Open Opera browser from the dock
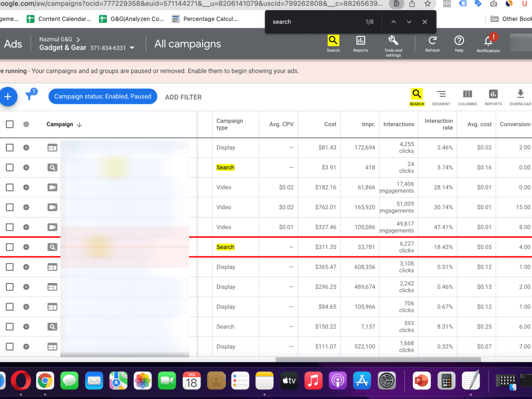532x399 pixels. [x=21, y=381]
